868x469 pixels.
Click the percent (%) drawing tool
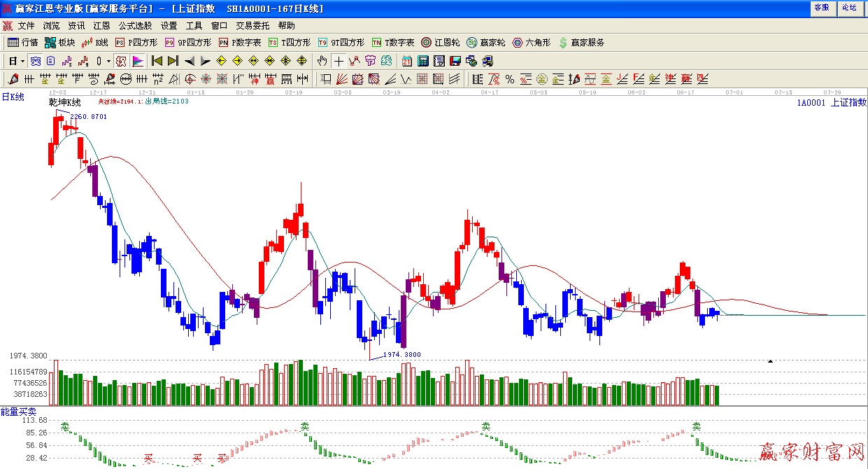[x=510, y=79]
